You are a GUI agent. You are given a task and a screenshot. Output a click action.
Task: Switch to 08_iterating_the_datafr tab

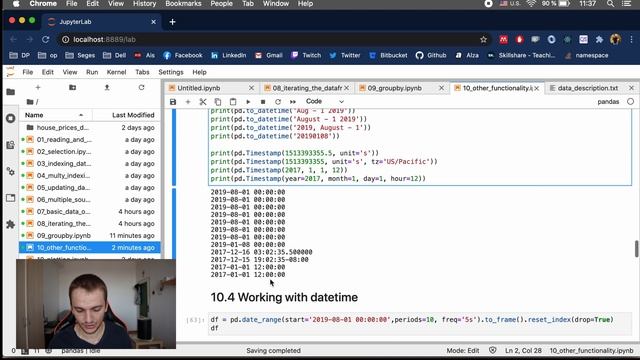[x=307, y=88]
